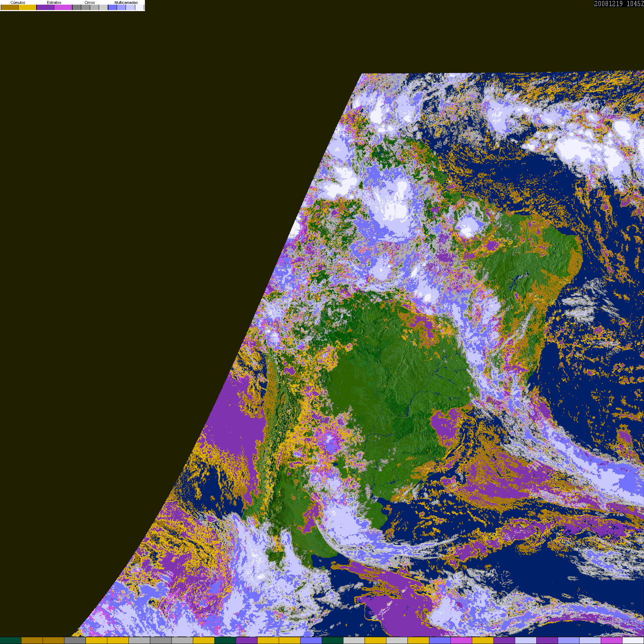The image size is (644, 644).
Task: Click the yellow Cúmulos legend swatch
Action: pyautogui.click(x=27, y=7)
